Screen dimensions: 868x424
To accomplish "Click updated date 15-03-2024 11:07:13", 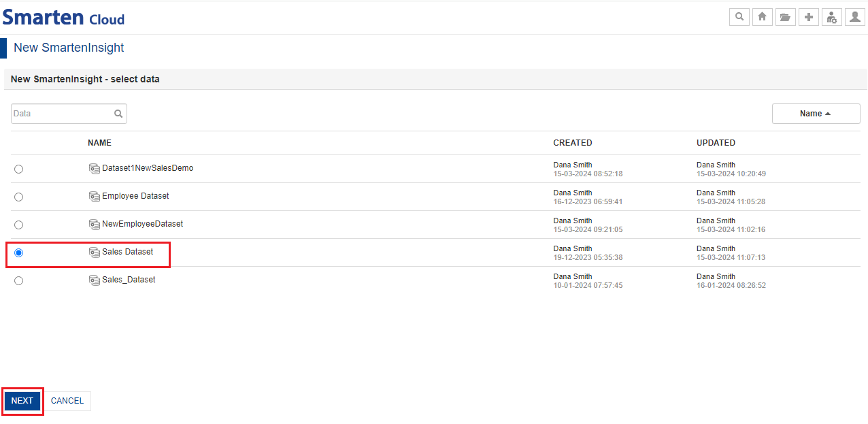I will tap(731, 257).
